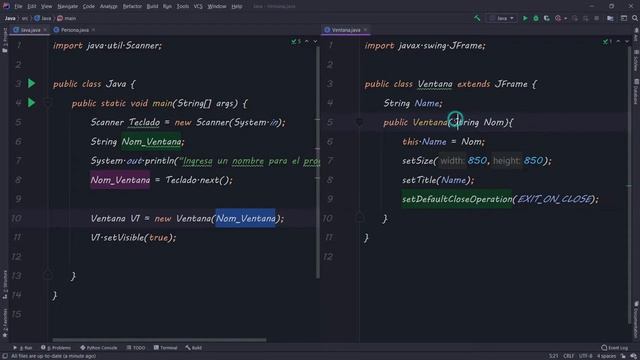Screen dimensions: 640x360
Task: Expand the profiler options arrow
Action: 565,18
